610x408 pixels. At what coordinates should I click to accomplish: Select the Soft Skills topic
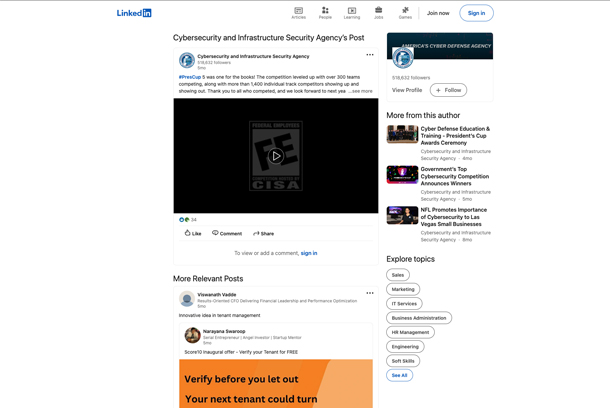[x=403, y=361]
